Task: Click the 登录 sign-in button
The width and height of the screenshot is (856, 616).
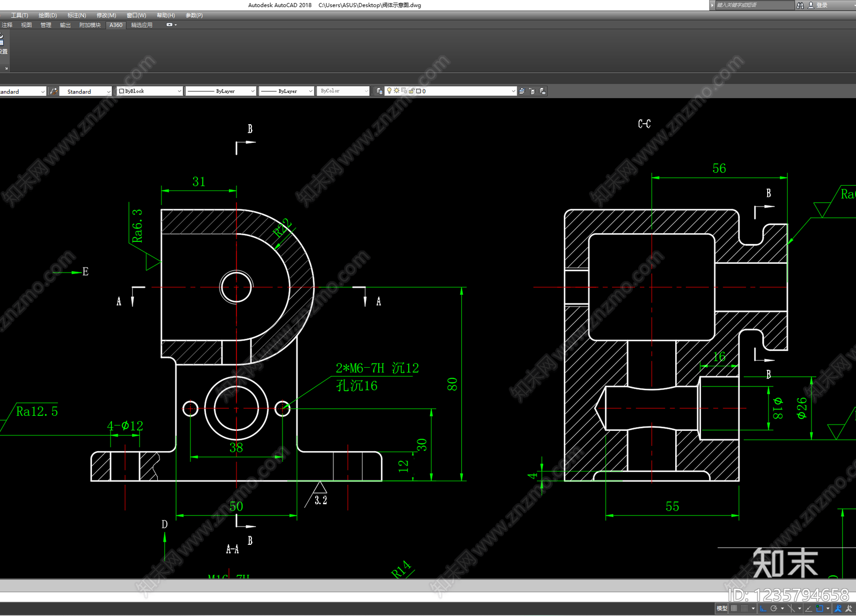Action: tap(822, 5)
